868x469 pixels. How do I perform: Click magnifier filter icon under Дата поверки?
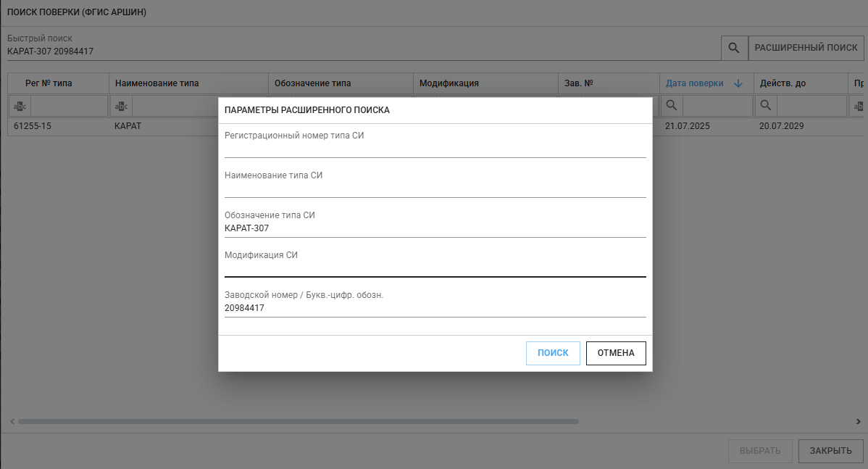tap(672, 106)
